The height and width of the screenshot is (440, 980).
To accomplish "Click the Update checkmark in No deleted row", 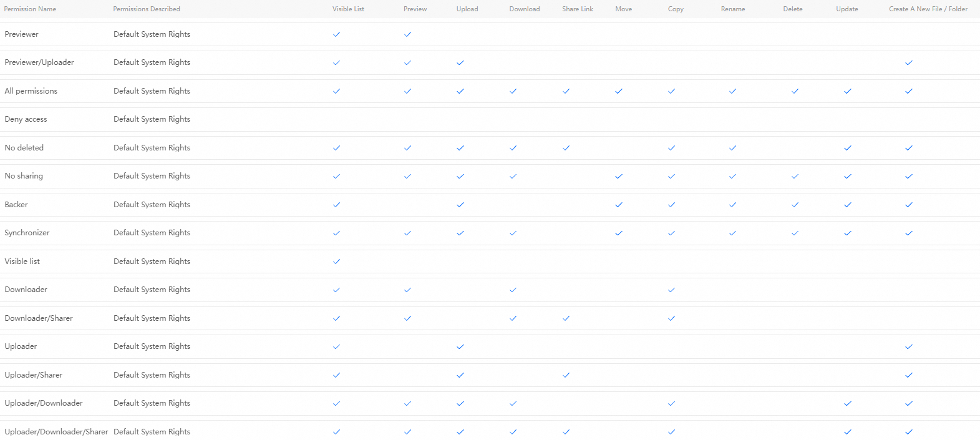I will tap(848, 148).
